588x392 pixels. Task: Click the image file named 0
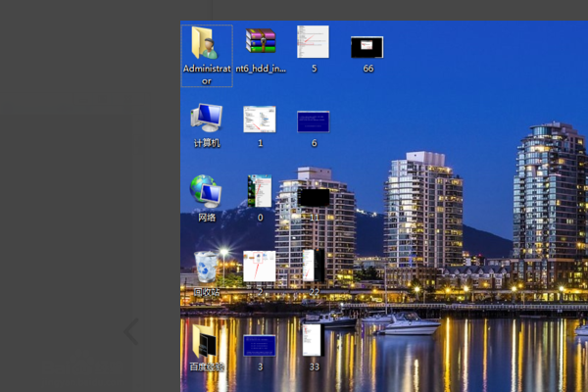(x=260, y=192)
